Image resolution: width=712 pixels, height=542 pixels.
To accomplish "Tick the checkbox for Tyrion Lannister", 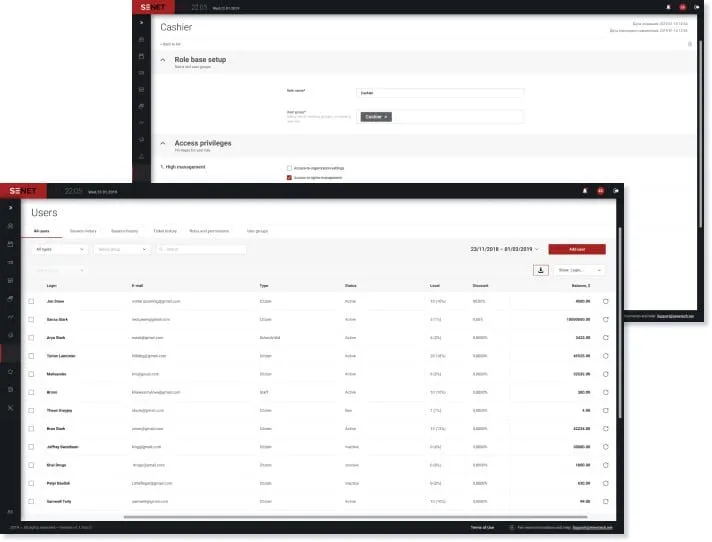I will [x=31, y=356].
